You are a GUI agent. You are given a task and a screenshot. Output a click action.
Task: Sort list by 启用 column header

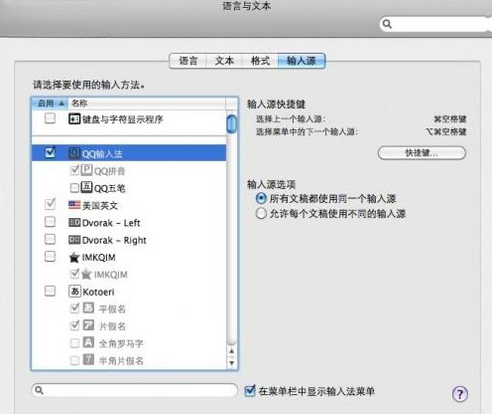coord(50,103)
